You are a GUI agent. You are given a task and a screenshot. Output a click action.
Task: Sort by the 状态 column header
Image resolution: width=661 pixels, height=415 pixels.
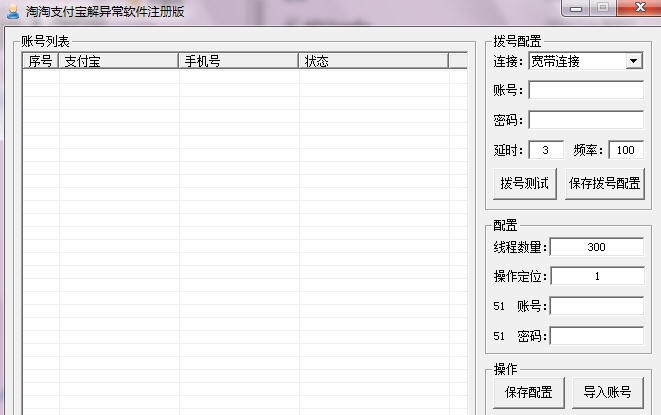(x=373, y=61)
